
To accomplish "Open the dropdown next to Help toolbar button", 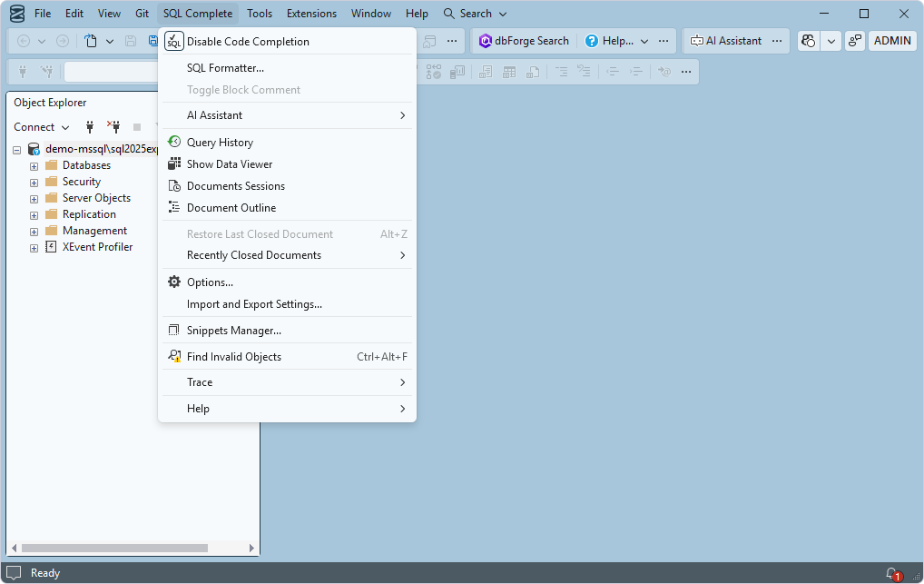I will point(644,41).
